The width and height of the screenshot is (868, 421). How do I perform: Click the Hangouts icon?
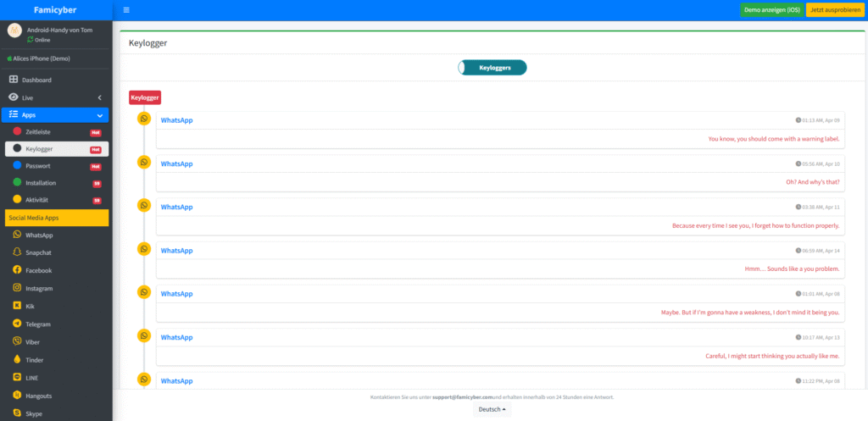coord(17,396)
